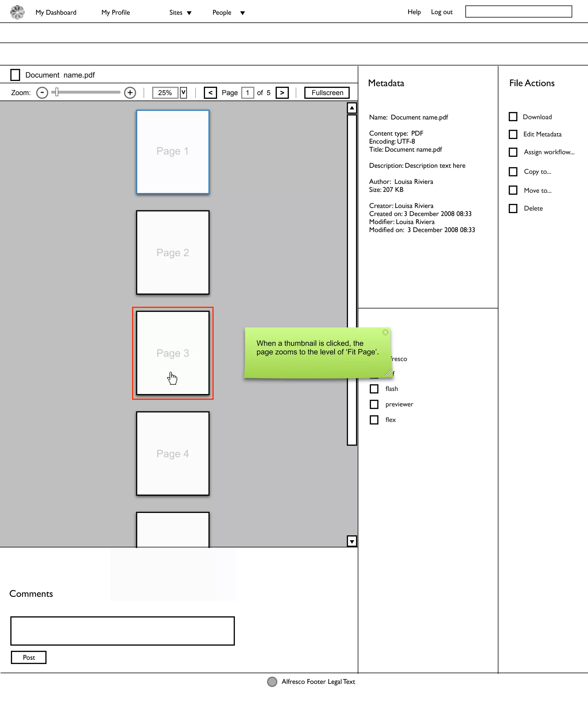The width and height of the screenshot is (588, 718).
Task: Check the previewer tag checkbox
Action: click(374, 405)
